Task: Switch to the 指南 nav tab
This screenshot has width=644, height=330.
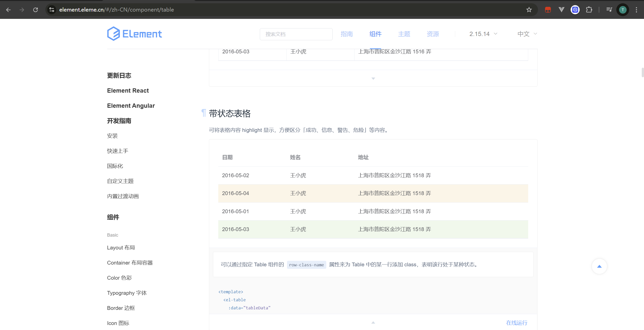Action: tap(346, 34)
